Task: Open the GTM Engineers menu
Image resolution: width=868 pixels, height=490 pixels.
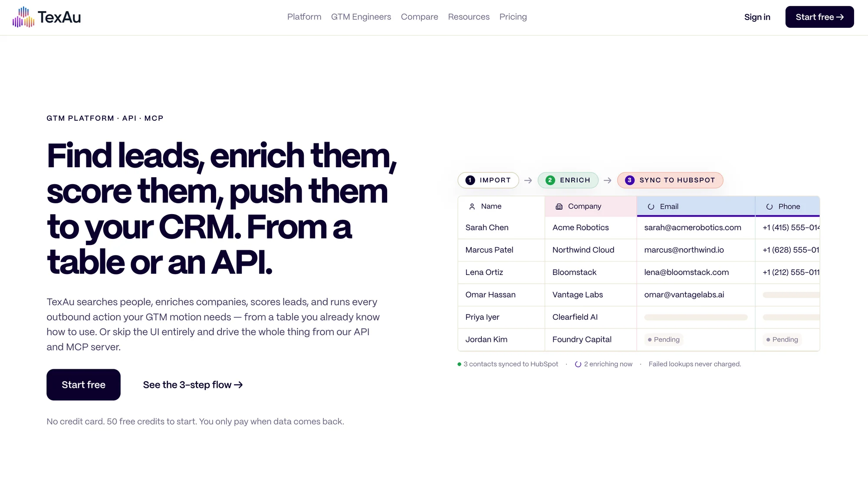Action: point(361,17)
